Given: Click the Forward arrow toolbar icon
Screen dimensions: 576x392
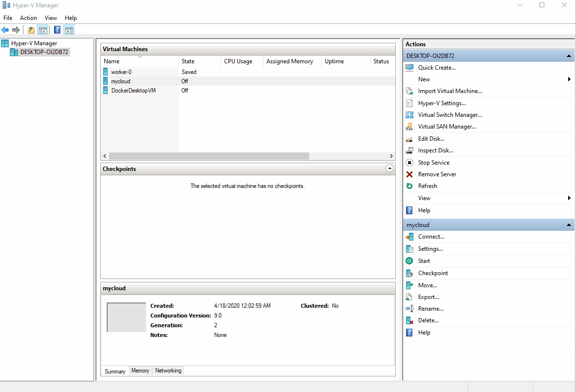Looking at the screenshot, I should click(16, 30).
